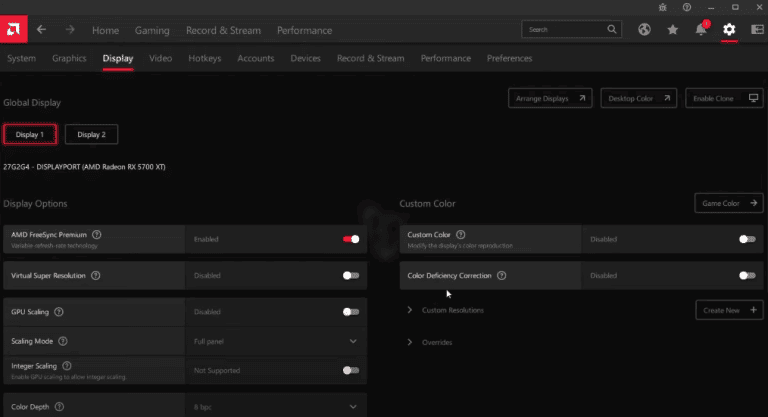Disable AMD FreeSync Premium toggle
768x417 pixels.
coord(351,239)
